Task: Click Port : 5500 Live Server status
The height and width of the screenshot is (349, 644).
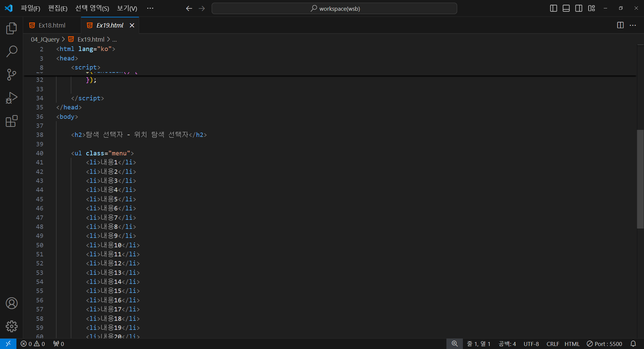Action: pos(604,344)
